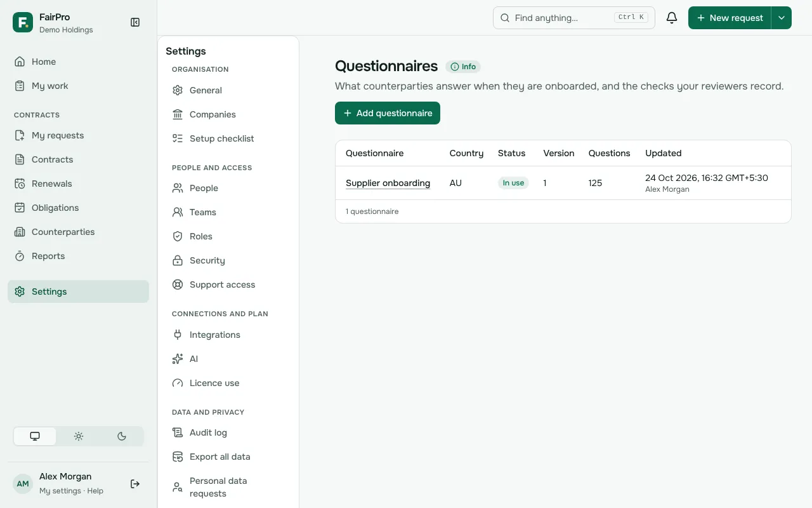This screenshot has width=812, height=508.
Task: Click the Security padlock icon
Action: coord(178,260)
